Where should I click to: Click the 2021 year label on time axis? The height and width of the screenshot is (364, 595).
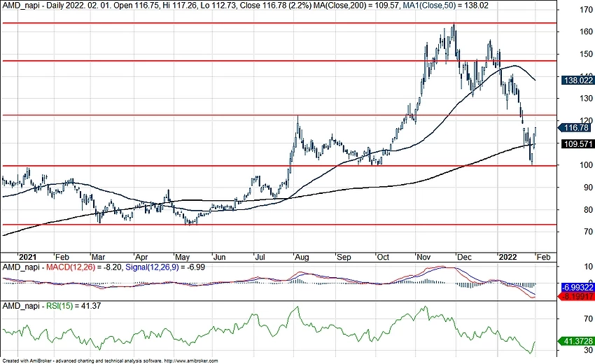point(28,257)
